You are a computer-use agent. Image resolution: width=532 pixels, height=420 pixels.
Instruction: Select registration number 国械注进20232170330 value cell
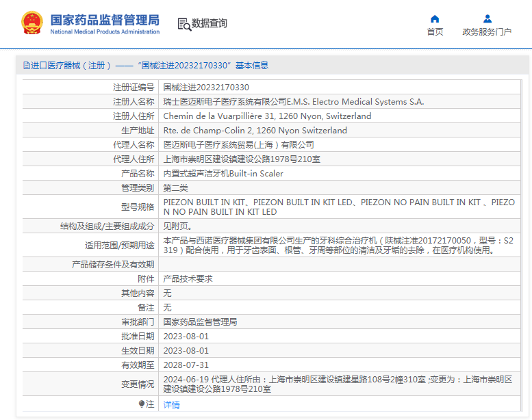coord(206,88)
